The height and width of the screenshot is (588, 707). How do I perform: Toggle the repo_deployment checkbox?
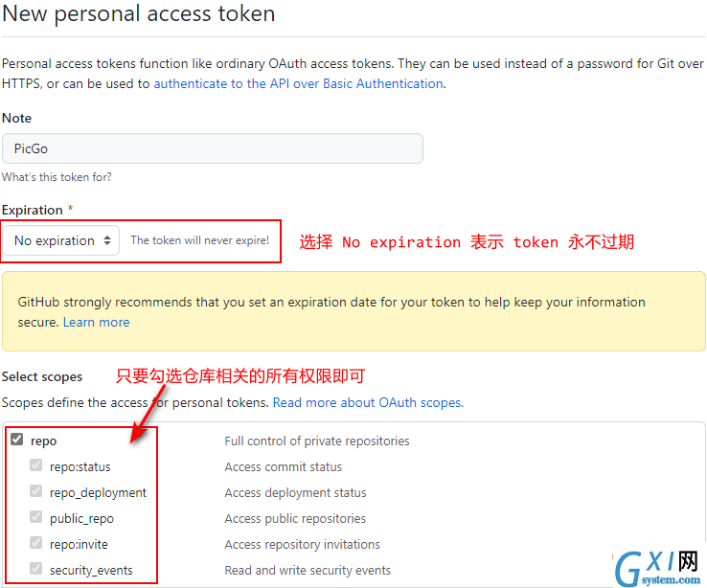36,490
